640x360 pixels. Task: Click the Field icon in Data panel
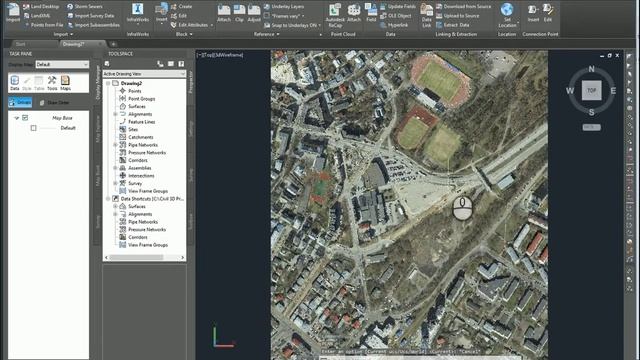tap(371, 12)
